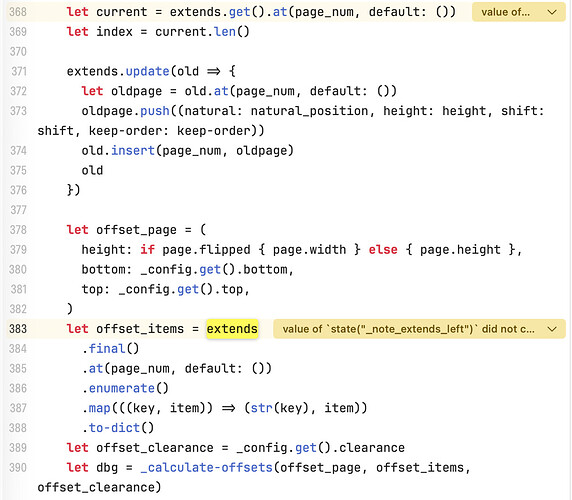Expand the warning chevron on line 368
This screenshot has width=572, height=500.
[552, 12]
